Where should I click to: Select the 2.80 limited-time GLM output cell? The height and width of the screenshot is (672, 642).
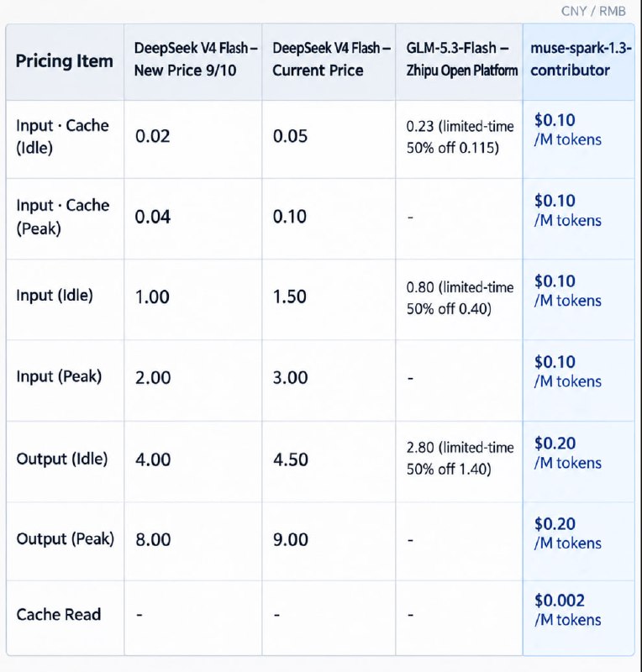(x=460, y=459)
